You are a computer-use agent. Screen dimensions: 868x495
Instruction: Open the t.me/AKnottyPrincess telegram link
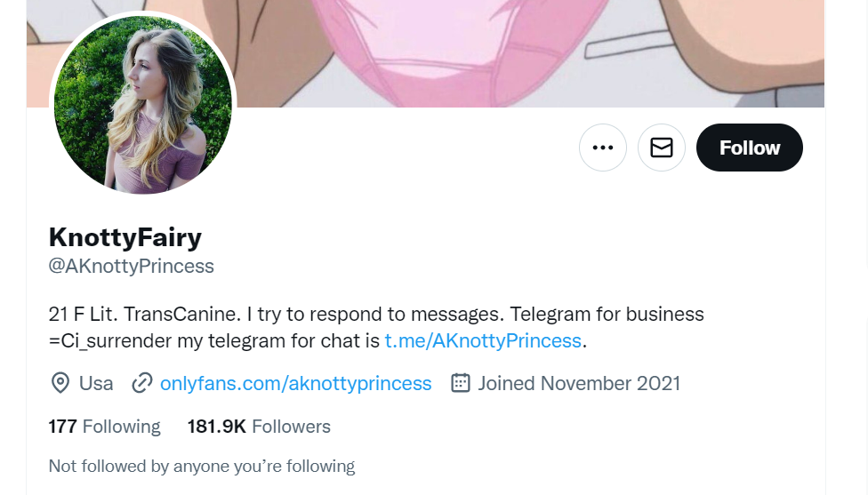[x=483, y=340]
